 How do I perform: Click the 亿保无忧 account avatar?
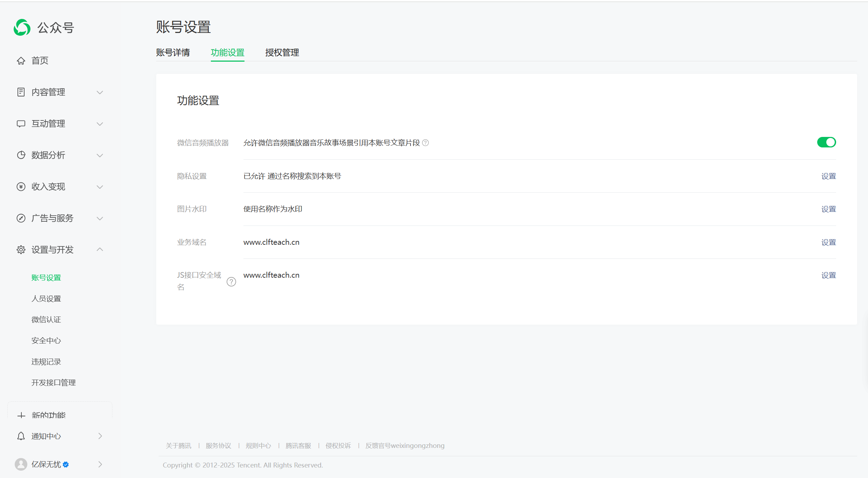[21, 464]
